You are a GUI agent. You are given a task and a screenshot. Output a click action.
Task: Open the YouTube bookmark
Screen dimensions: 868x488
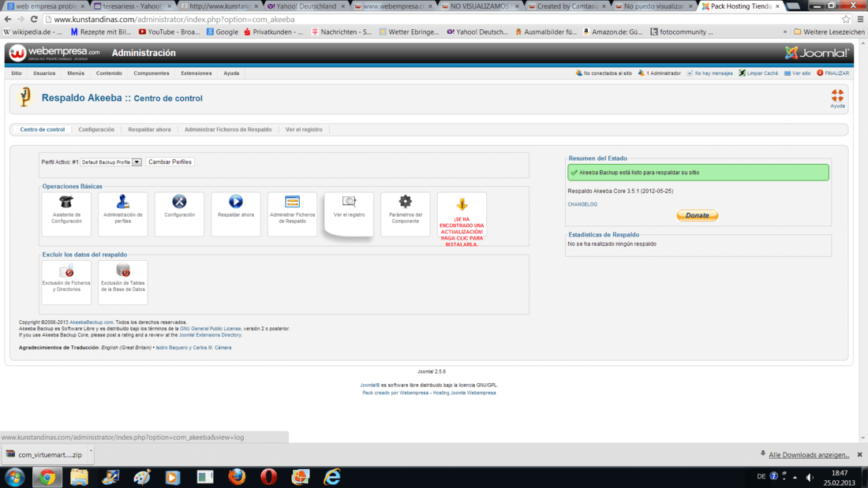click(x=170, y=32)
